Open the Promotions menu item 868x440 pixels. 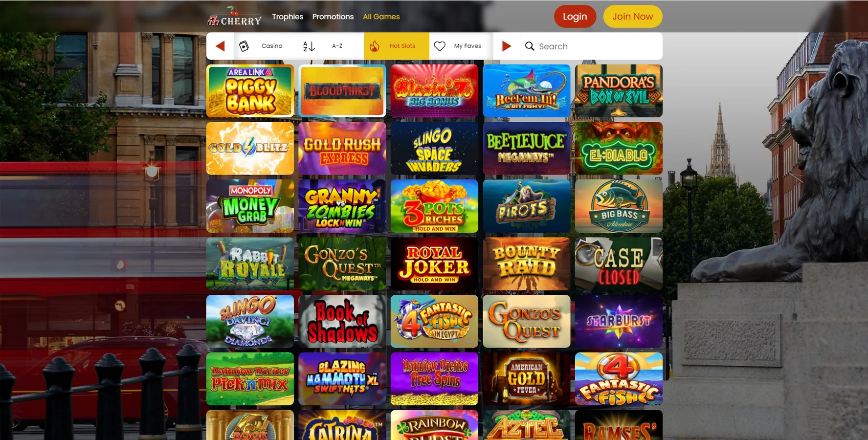point(333,17)
